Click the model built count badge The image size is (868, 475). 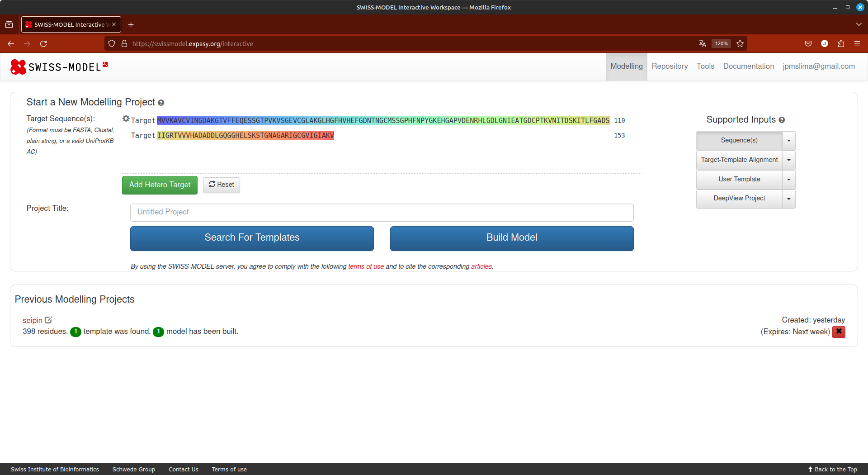pos(158,332)
